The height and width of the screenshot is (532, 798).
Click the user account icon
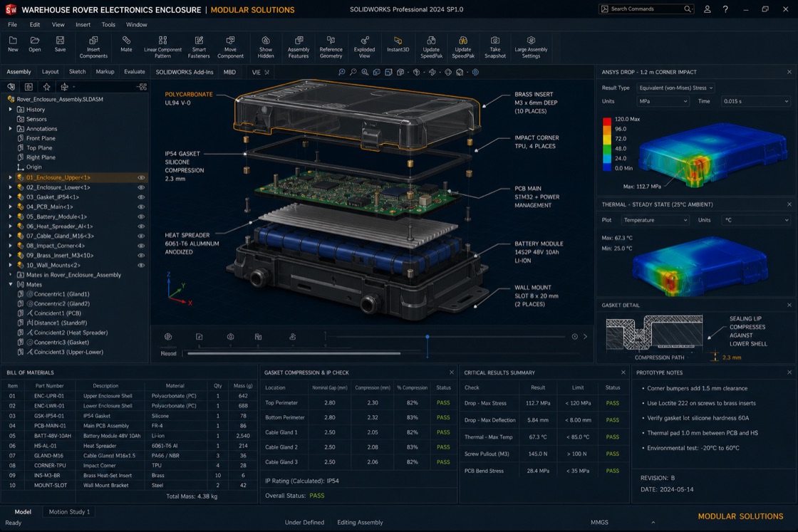tap(707, 9)
